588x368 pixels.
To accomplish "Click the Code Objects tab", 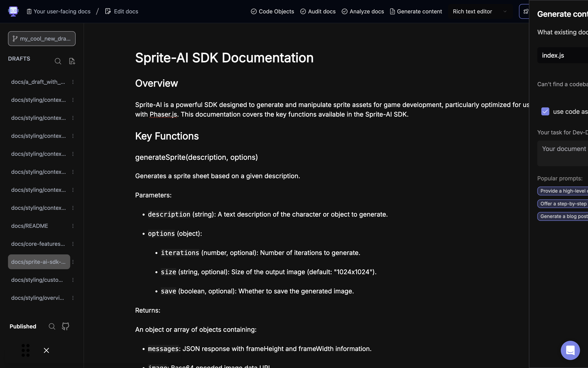I will [x=272, y=11].
